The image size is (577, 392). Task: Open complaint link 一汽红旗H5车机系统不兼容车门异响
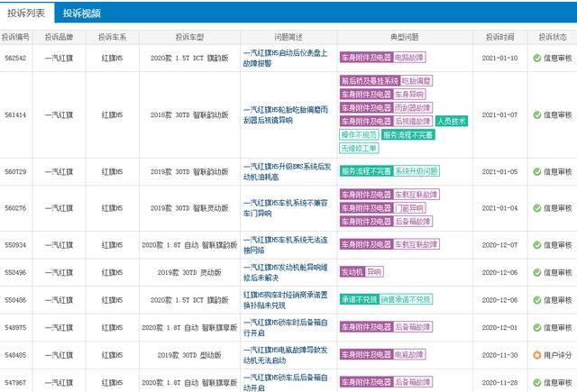[x=285, y=208]
